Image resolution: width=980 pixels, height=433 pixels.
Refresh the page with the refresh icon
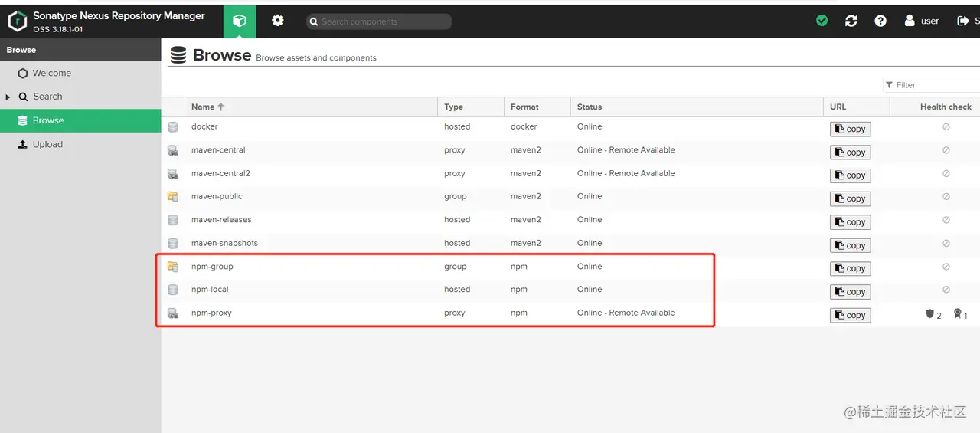point(851,21)
